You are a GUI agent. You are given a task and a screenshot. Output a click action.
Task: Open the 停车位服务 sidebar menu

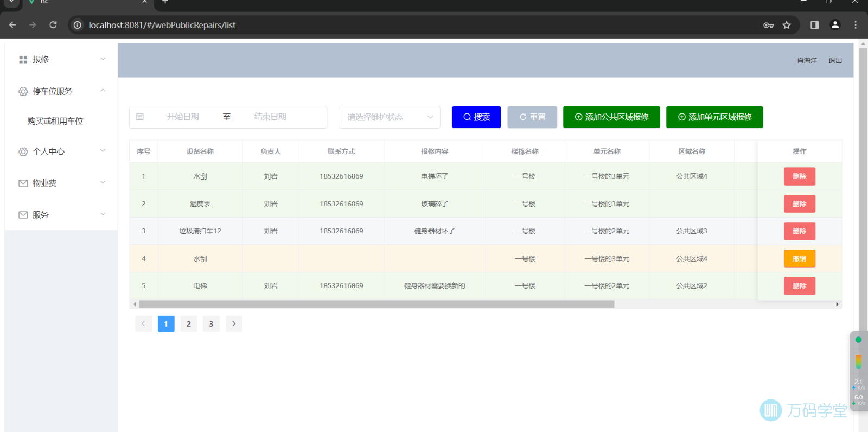61,91
